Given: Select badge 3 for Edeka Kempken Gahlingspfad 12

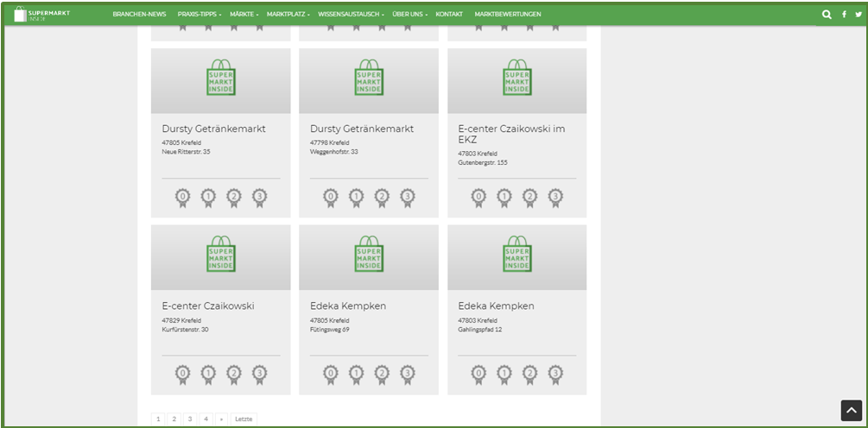Looking at the screenshot, I should [555, 374].
